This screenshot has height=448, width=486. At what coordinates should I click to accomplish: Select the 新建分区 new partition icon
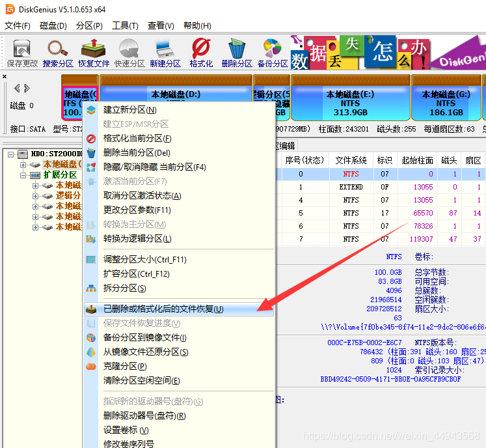165,53
